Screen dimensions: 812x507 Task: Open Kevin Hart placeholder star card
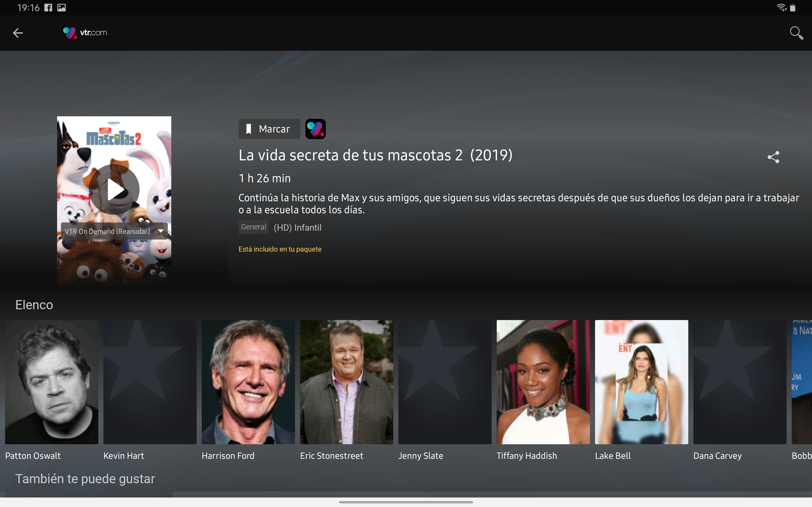point(150,382)
